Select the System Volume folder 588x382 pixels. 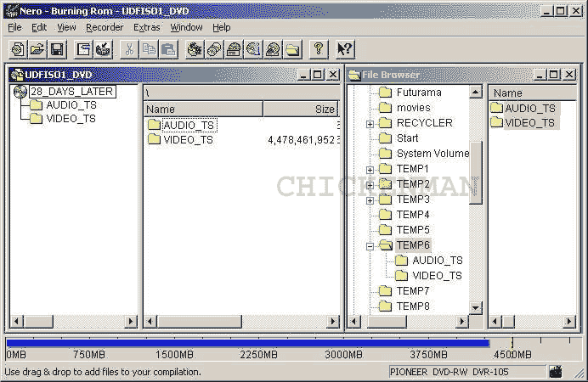433,153
